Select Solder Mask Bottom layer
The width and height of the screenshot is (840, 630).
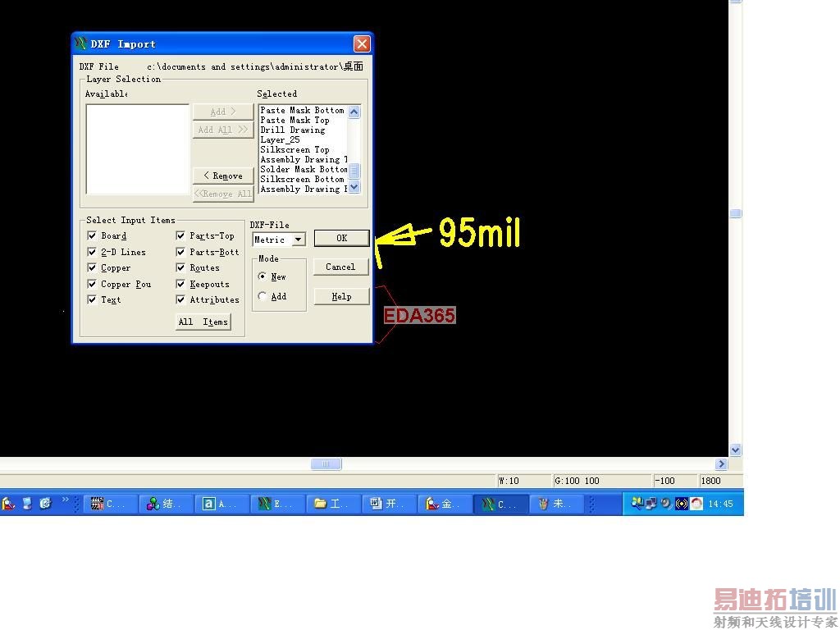tap(304, 169)
